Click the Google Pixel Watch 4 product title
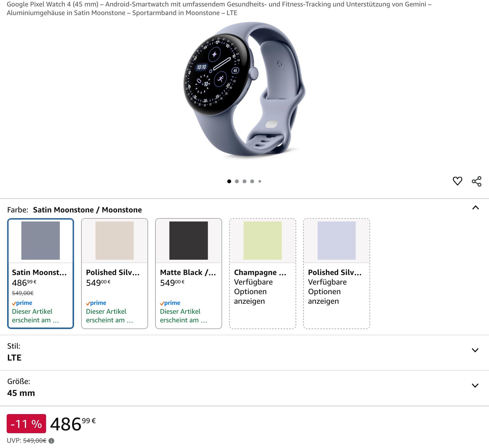Viewport: 489px width, 448px height. (x=219, y=8)
